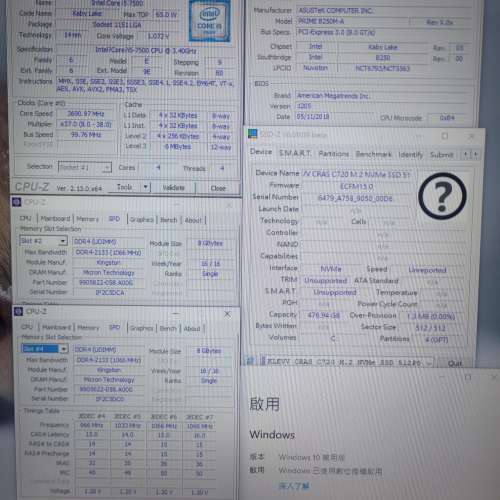Click the Tools button in CPU-Z
This screenshot has width=500, height=500.
click(125, 187)
